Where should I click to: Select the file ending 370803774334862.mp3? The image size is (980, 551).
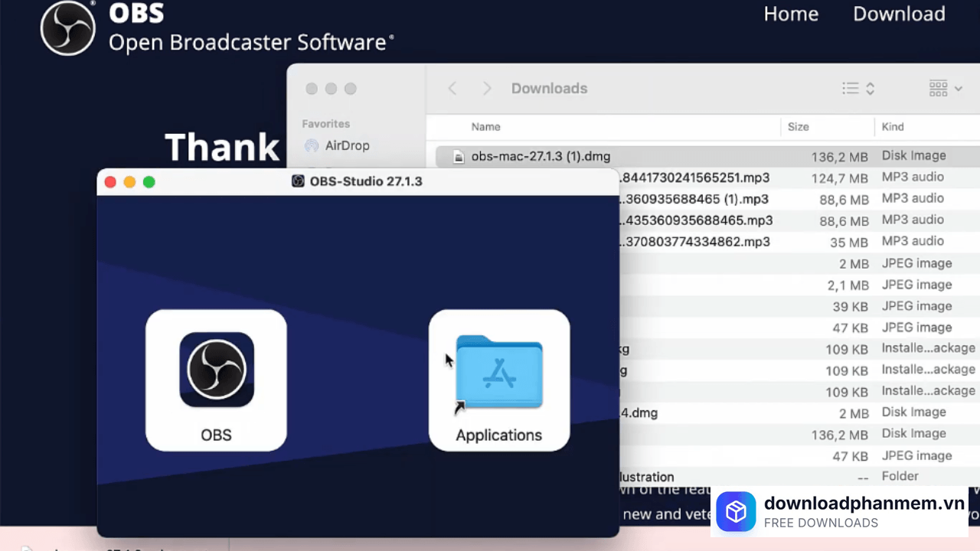pyautogui.click(x=695, y=242)
